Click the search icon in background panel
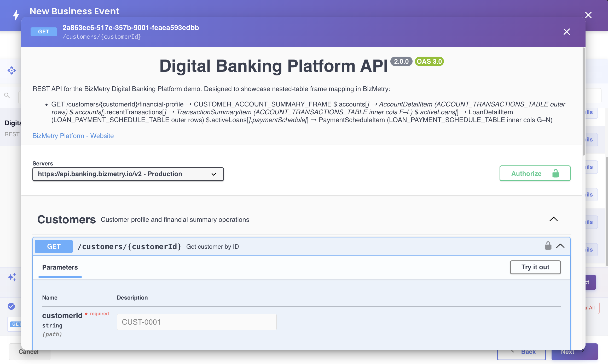 7,96
